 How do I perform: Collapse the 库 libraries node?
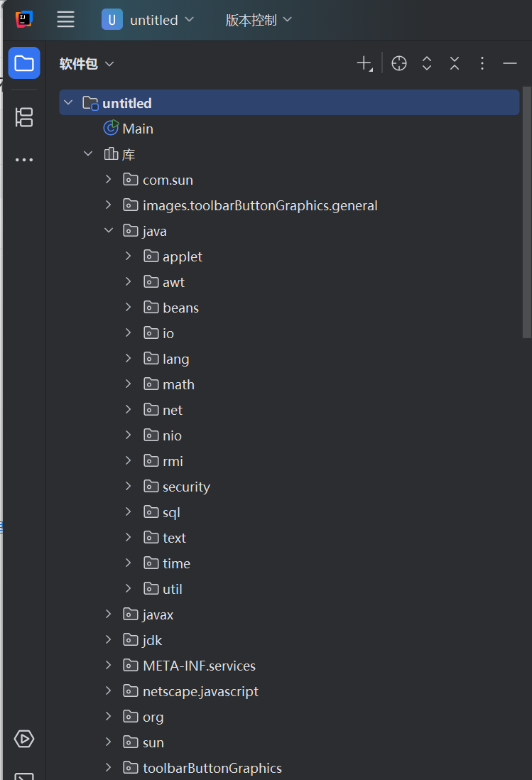pos(88,153)
